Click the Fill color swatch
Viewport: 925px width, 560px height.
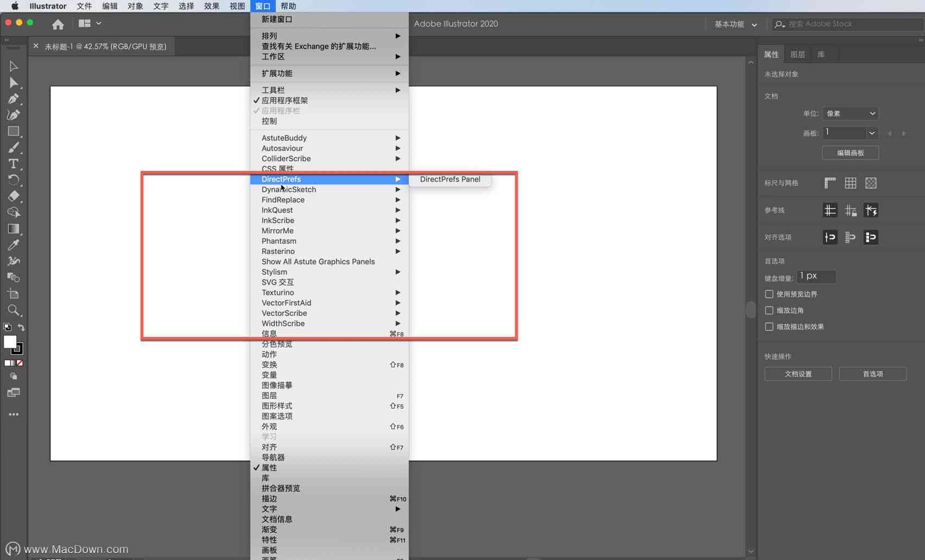pos(10,342)
